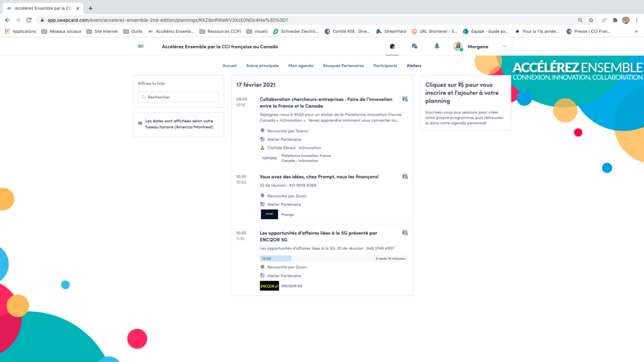Open the notifications bell

(x=437, y=47)
